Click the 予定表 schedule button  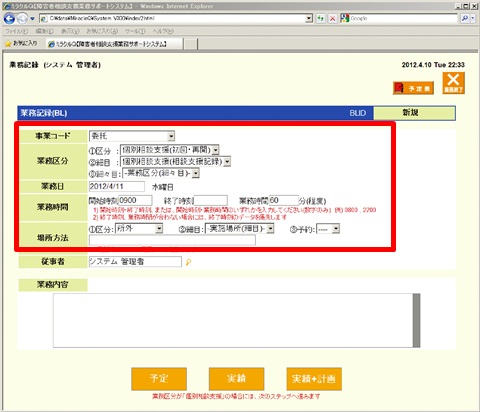pos(413,88)
